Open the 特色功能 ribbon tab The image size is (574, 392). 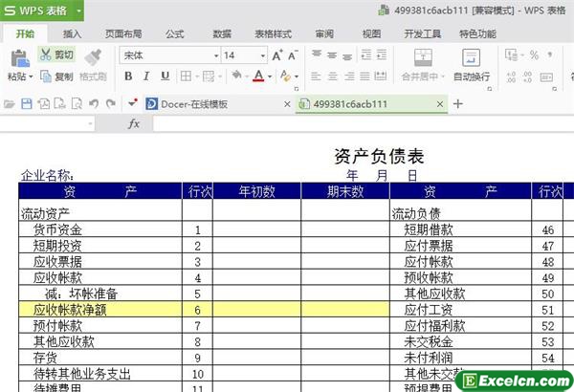pyautogui.click(x=477, y=34)
